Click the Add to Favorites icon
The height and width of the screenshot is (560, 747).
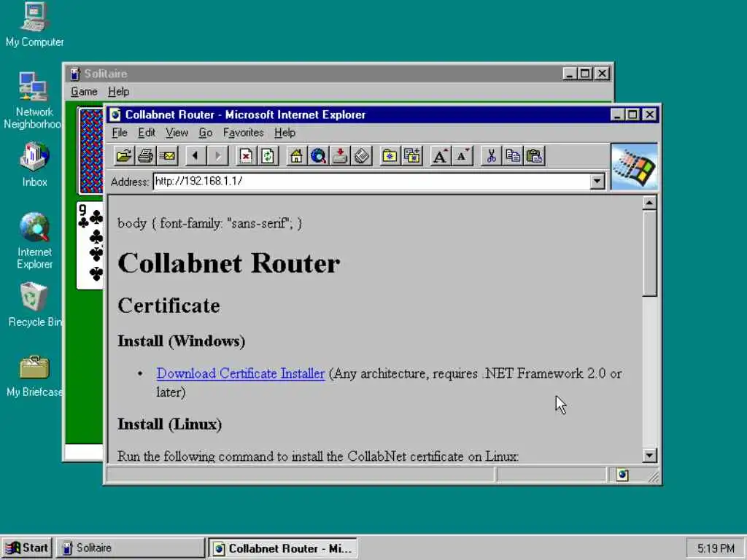[x=412, y=156]
